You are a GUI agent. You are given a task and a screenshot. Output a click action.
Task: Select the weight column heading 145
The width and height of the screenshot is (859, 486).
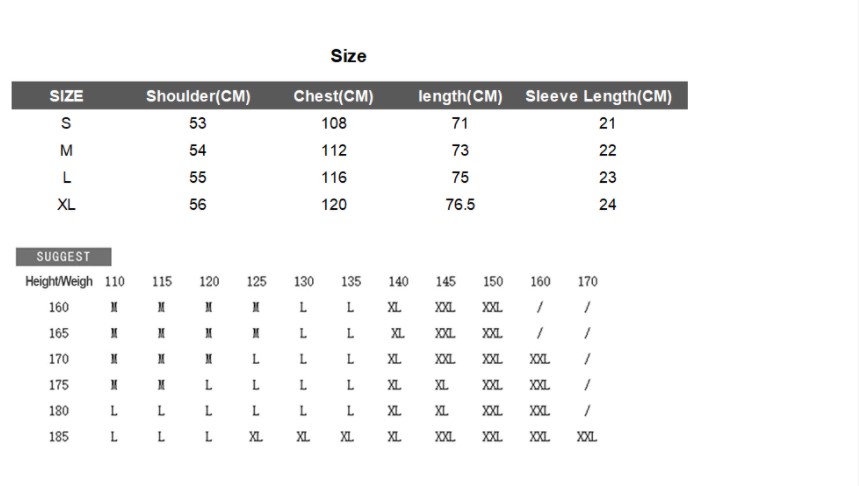(x=446, y=282)
